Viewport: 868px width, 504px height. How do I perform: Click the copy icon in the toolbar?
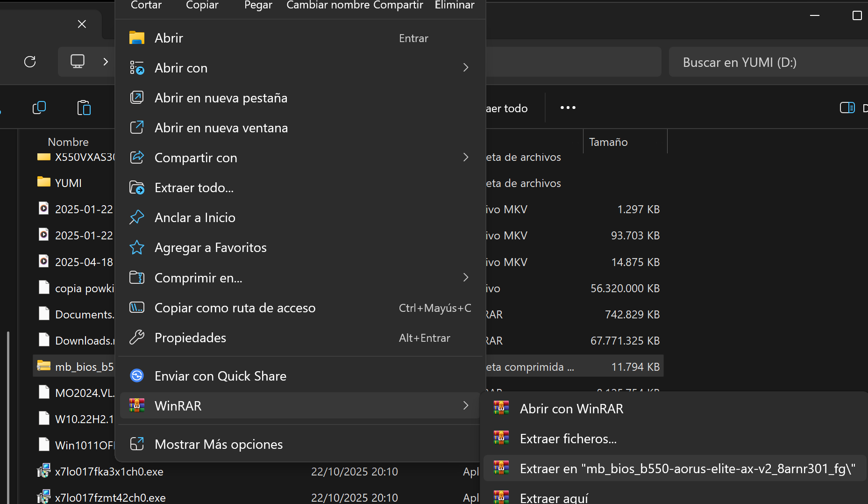(x=39, y=108)
